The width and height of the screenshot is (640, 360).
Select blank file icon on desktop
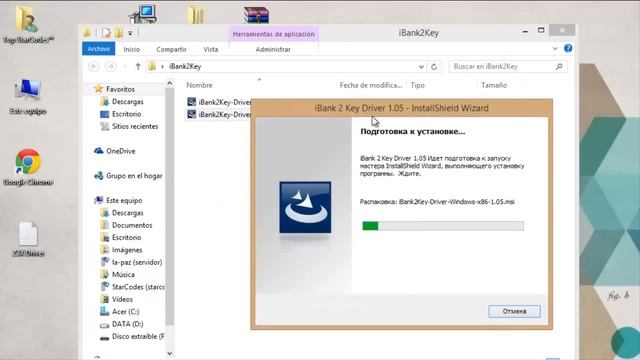tap(28, 239)
